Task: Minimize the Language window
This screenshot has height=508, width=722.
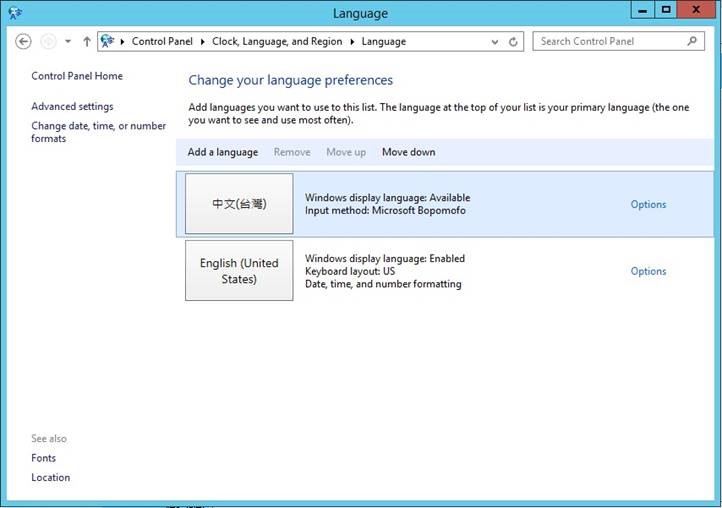Action: coord(642,10)
